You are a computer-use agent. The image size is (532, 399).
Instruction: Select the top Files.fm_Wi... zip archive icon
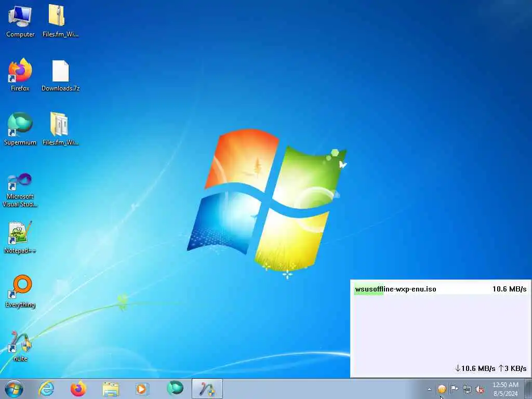point(60,20)
